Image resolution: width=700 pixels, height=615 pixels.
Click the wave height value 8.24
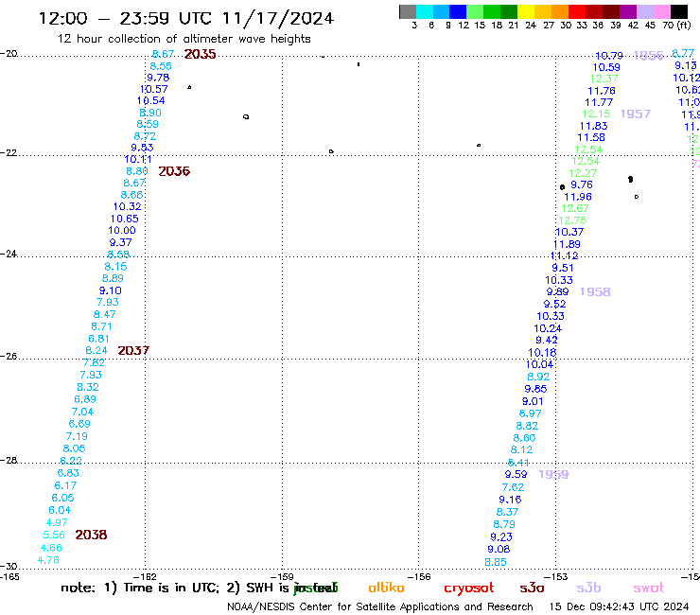click(96, 351)
